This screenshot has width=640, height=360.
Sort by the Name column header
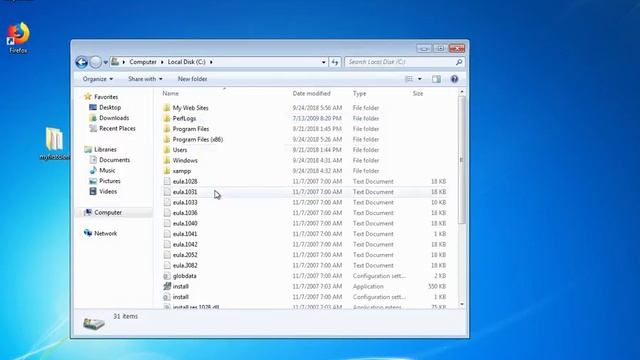171,93
